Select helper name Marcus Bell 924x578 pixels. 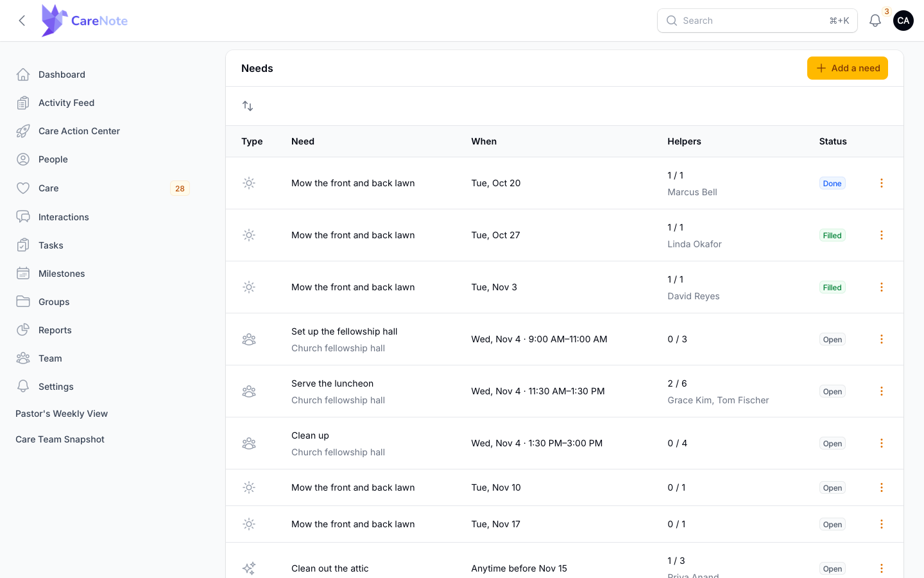(x=692, y=192)
